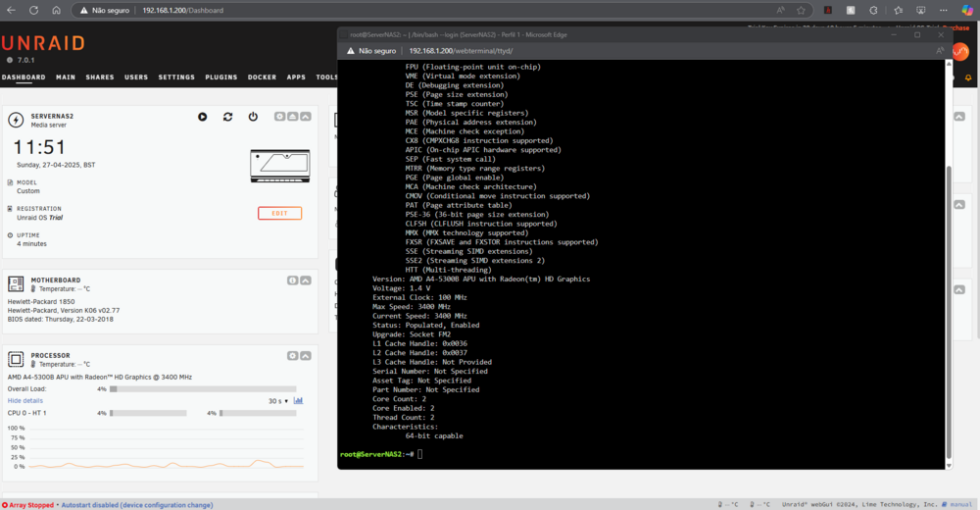
Task: Click the Processor chip icon
Action: [x=16, y=359]
